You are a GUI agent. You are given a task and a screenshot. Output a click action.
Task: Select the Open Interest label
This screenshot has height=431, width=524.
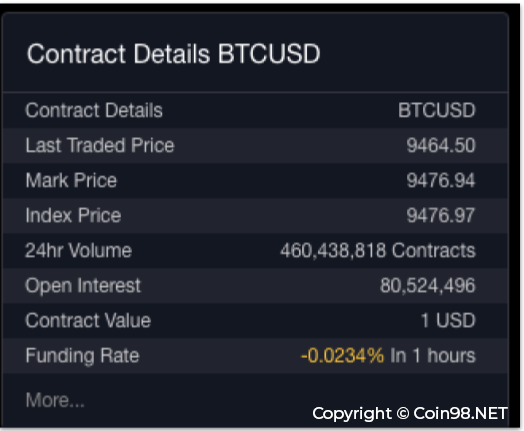(83, 286)
